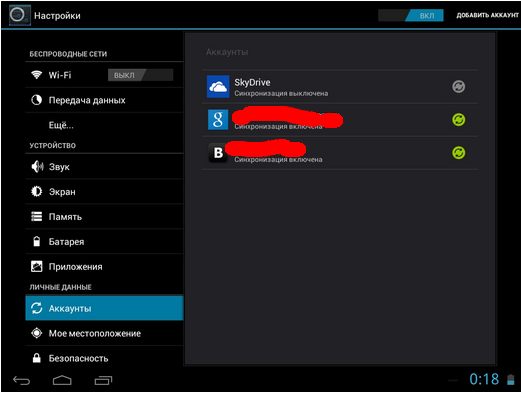Toggle the Wi-Fi ВЫКЛ switch
This screenshot has height=393, width=521.
[x=140, y=75]
